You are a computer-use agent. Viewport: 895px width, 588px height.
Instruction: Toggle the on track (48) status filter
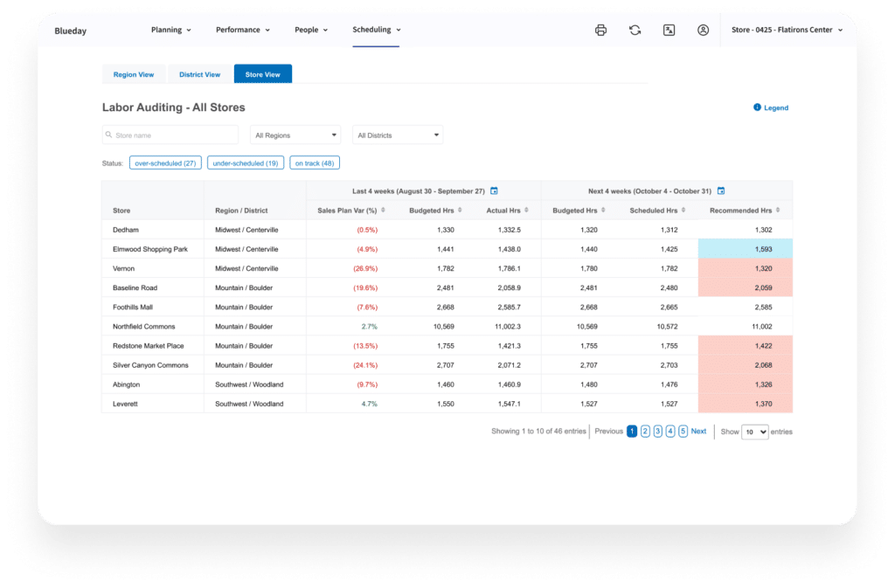[x=315, y=163]
